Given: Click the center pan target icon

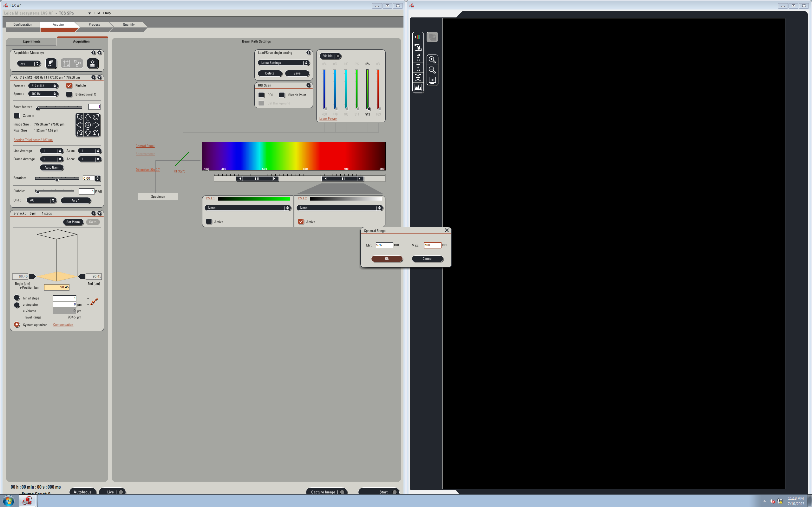Looking at the screenshot, I should point(88,125).
